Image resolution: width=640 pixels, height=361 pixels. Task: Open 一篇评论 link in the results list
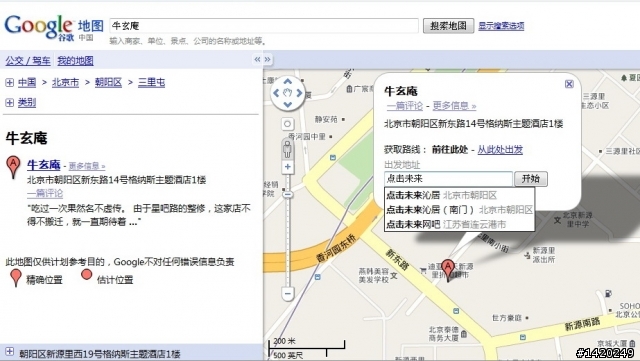coord(45,193)
